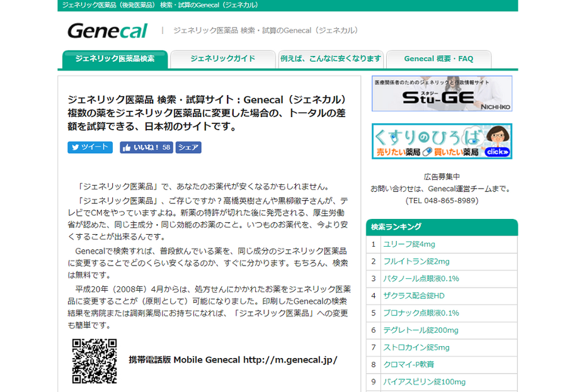Click the 携帯電話版 Mobile Genecal URL text
Screen dimensions: 567x392
233,360
